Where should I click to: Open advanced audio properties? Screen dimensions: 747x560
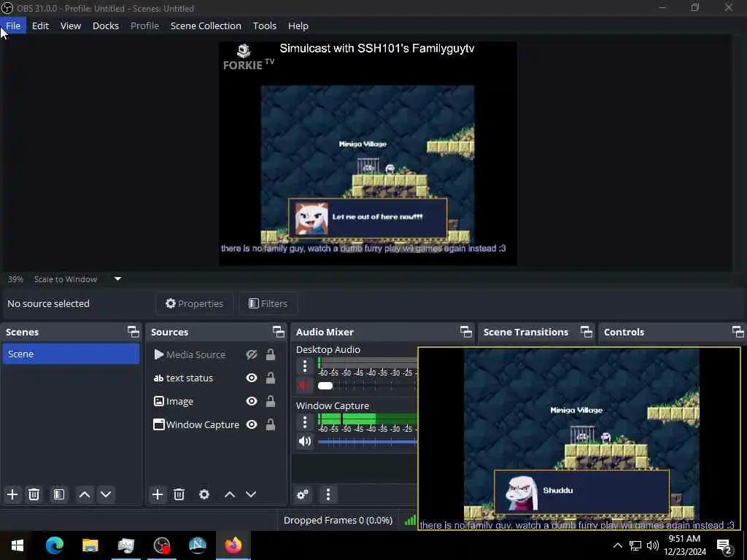click(303, 494)
